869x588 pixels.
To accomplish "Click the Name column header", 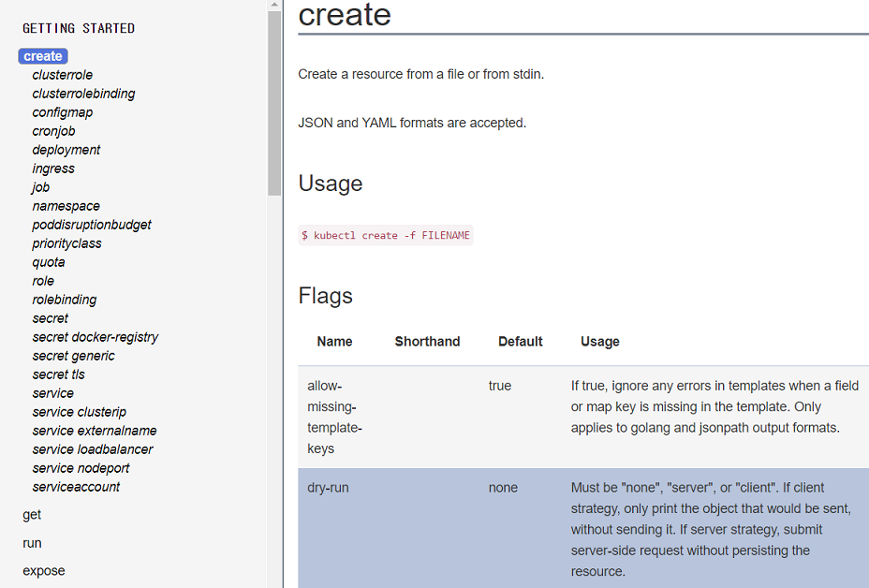I will [x=334, y=342].
